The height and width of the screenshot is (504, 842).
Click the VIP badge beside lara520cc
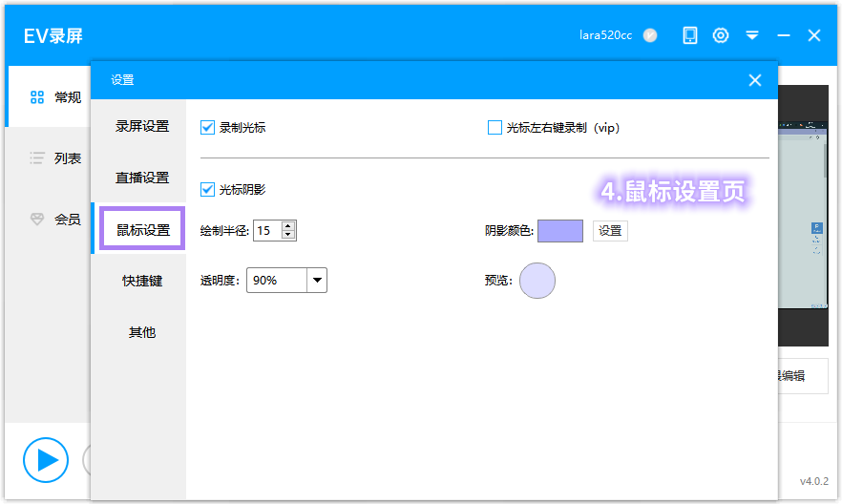point(650,35)
